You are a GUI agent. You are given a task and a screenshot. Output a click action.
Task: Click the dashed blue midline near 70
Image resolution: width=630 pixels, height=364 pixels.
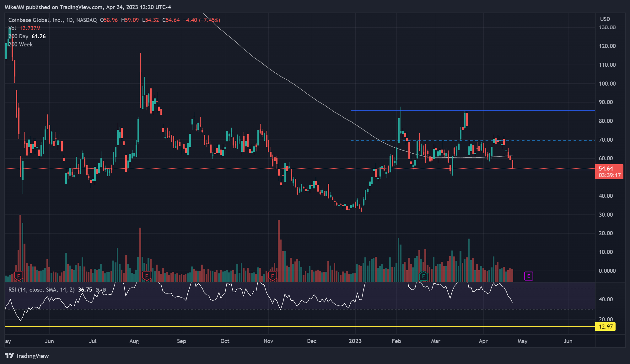point(473,140)
